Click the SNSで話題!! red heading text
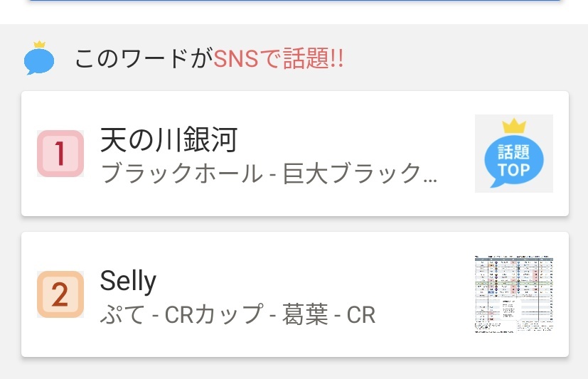588x379 pixels. tap(278, 58)
